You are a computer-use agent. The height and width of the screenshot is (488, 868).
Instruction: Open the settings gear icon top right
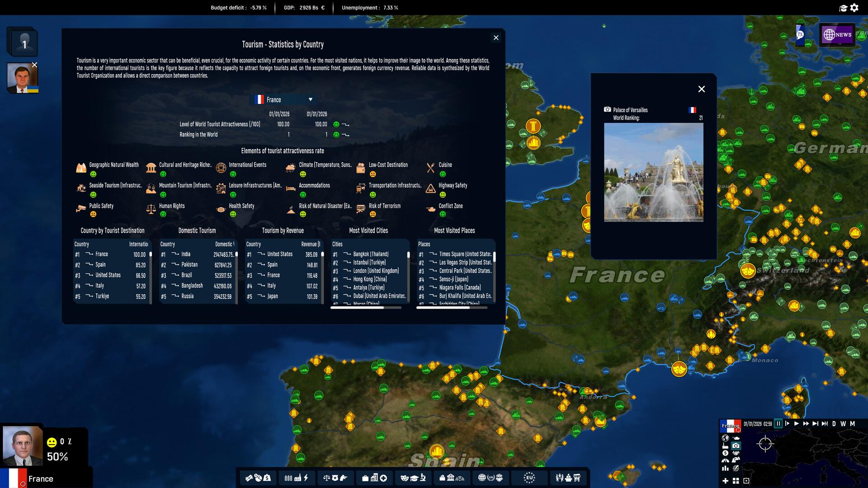[x=854, y=7]
